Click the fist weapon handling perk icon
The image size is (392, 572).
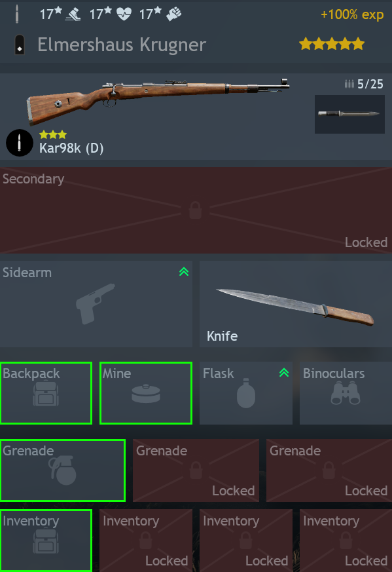coord(174,14)
